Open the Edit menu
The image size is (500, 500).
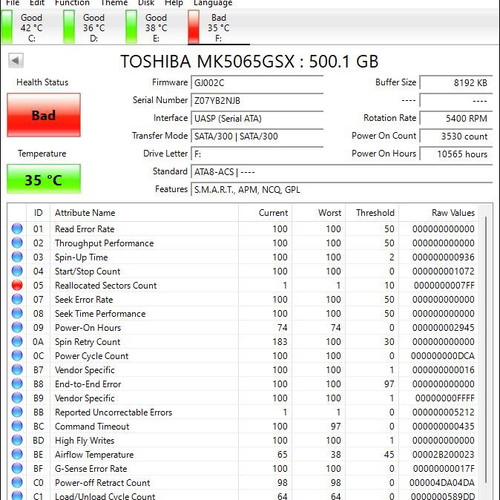[37, 3]
